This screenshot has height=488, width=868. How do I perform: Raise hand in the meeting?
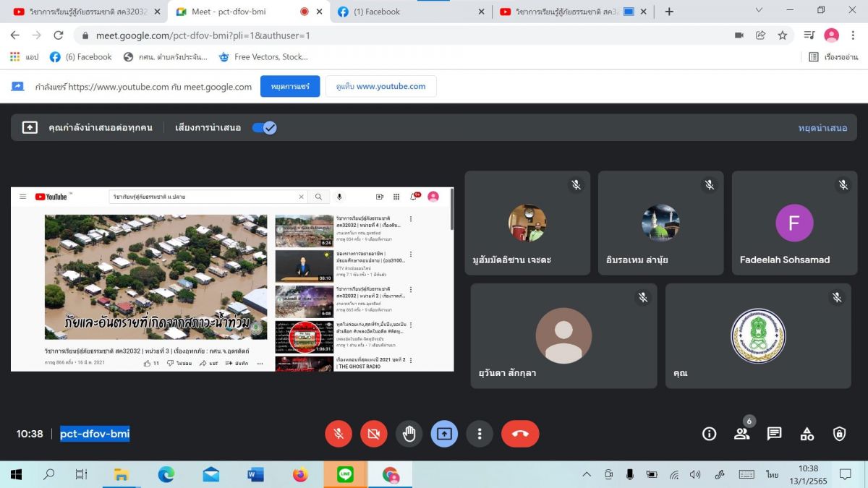409,434
